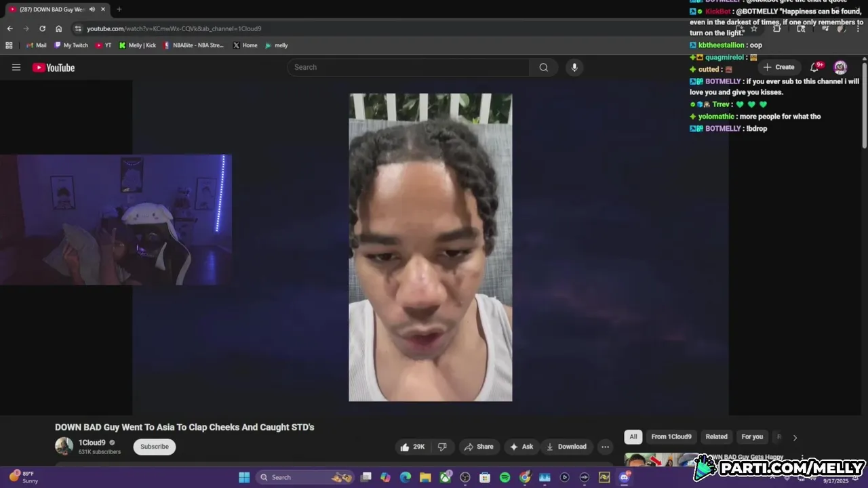Open Task View from the taskbar
This screenshot has width=868, height=488.
click(366, 477)
